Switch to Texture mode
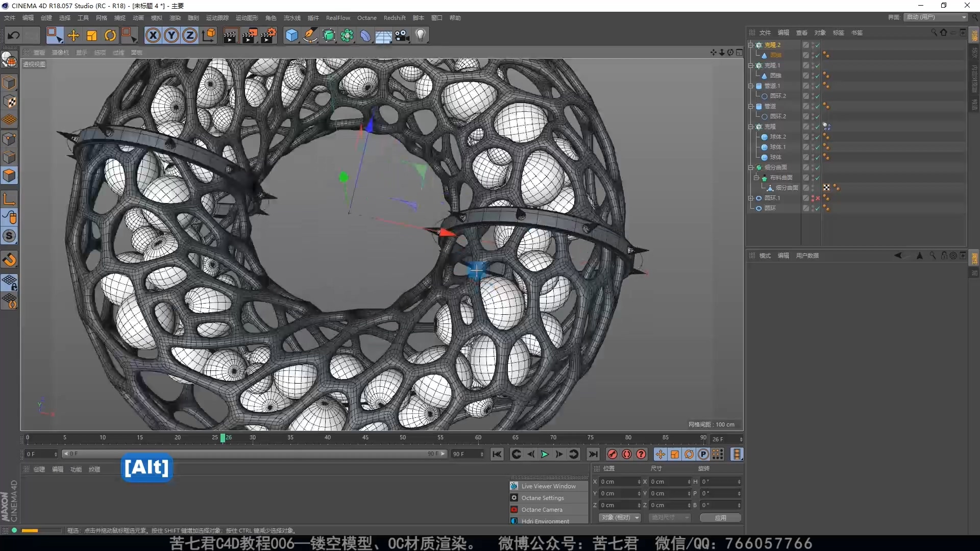The width and height of the screenshot is (980, 551). (x=9, y=102)
